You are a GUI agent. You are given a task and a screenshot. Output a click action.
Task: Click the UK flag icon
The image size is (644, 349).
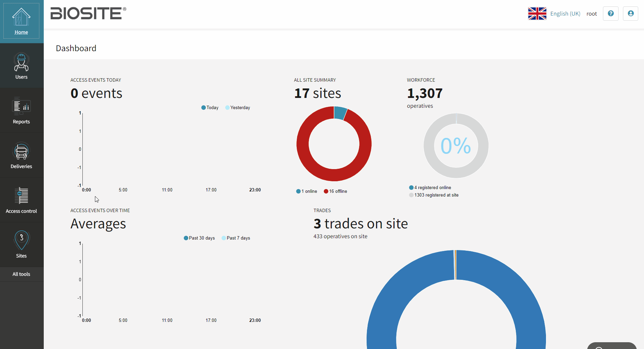point(537,14)
